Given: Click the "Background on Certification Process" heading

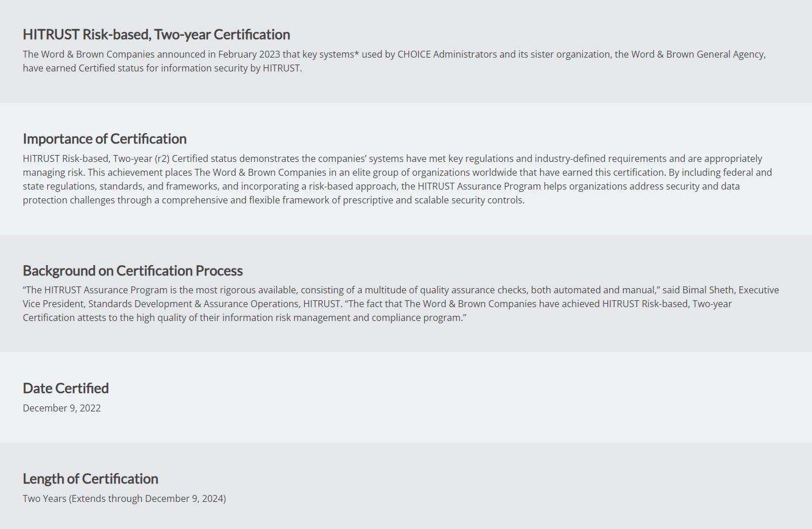Looking at the screenshot, I should pyautogui.click(x=132, y=271).
